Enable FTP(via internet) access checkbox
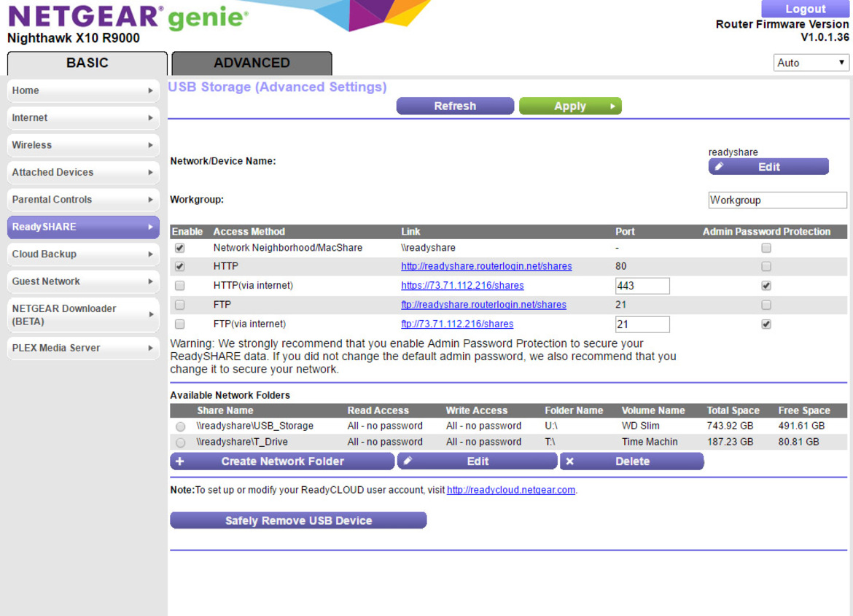The width and height of the screenshot is (853, 616). point(179,324)
